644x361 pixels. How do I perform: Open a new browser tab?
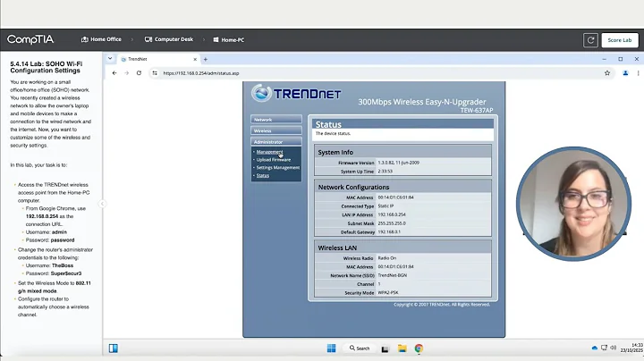point(206,59)
